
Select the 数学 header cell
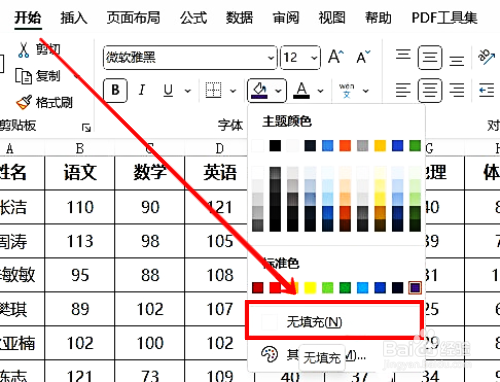click(x=150, y=173)
